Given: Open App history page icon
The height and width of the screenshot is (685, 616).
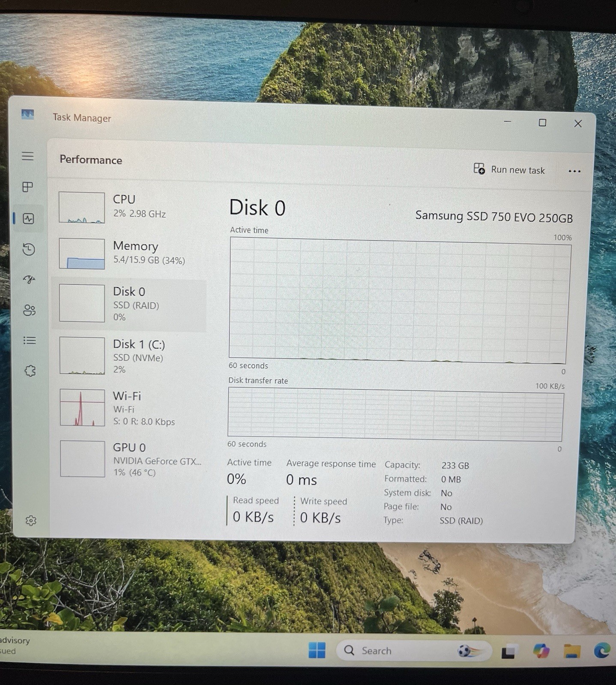Looking at the screenshot, I should [29, 249].
